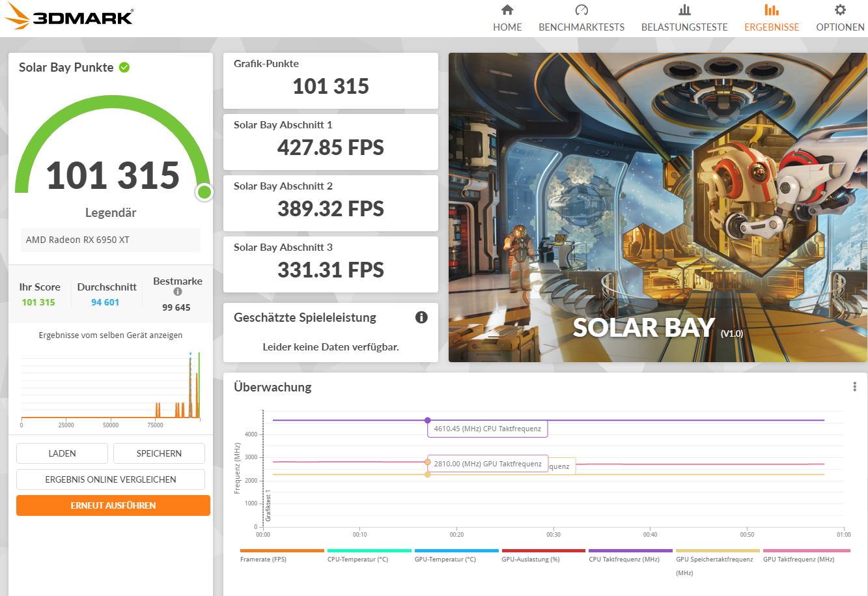Click the Speichern button
This screenshot has width=868, height=596.
pyautogui.click(x=159, y=453)
